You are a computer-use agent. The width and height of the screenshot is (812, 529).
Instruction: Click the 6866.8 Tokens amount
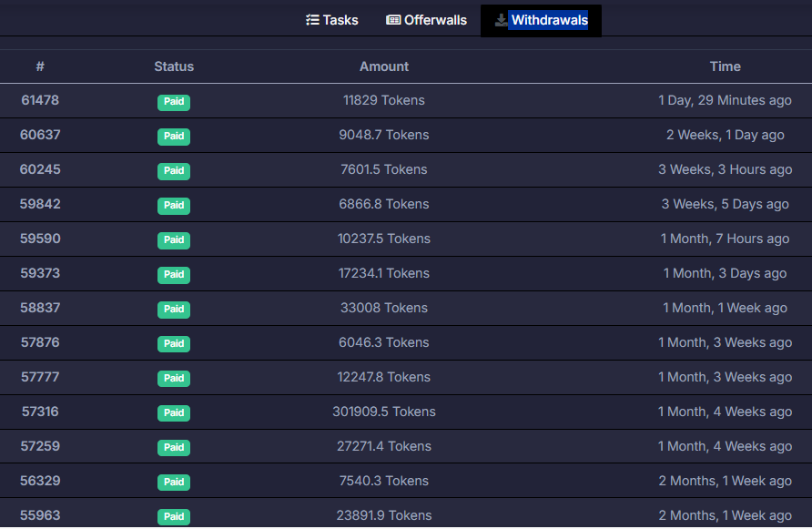[384, 204]
